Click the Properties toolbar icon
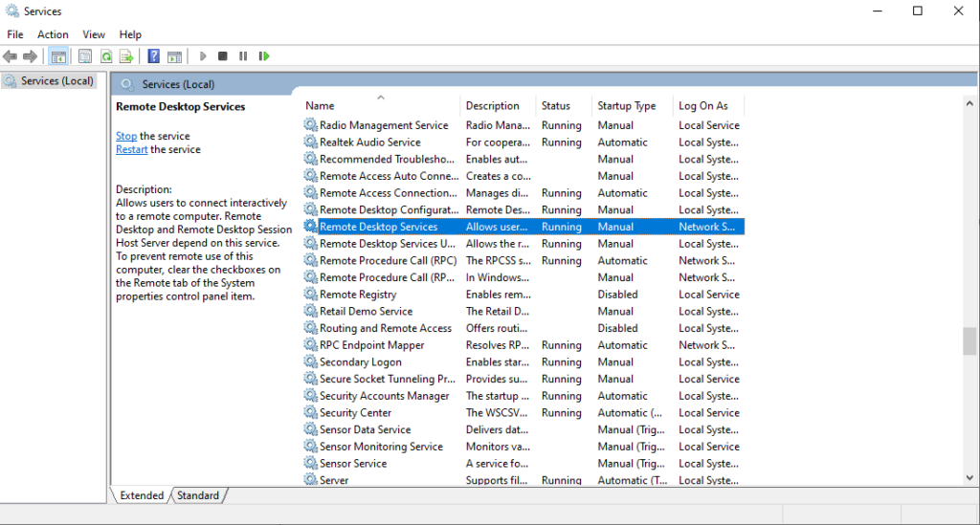Screen dimensions: 980x525 (85, 56)
